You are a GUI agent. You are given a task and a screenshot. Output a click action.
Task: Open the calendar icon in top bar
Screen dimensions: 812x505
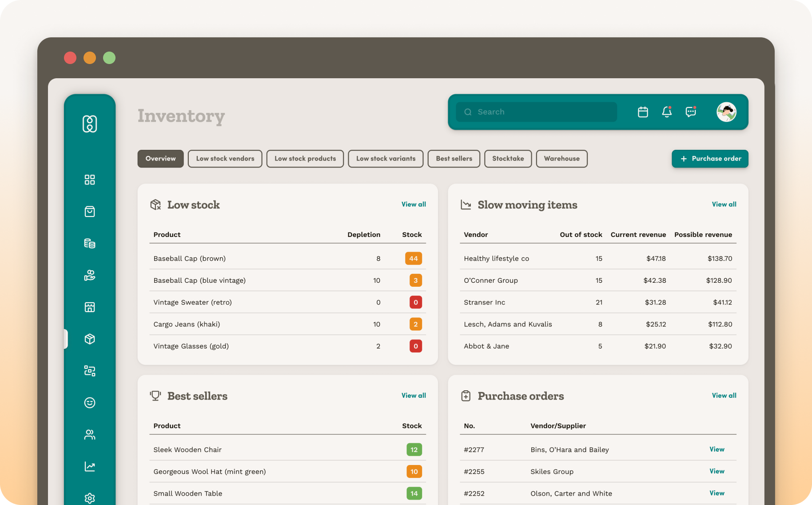click(643, 112)
